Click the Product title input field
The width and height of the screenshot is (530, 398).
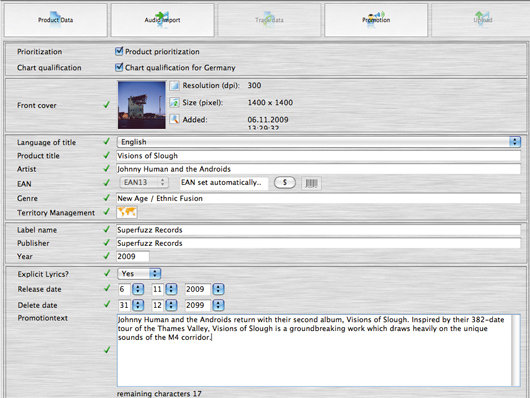pyautogui.click(x=318, y=156)
